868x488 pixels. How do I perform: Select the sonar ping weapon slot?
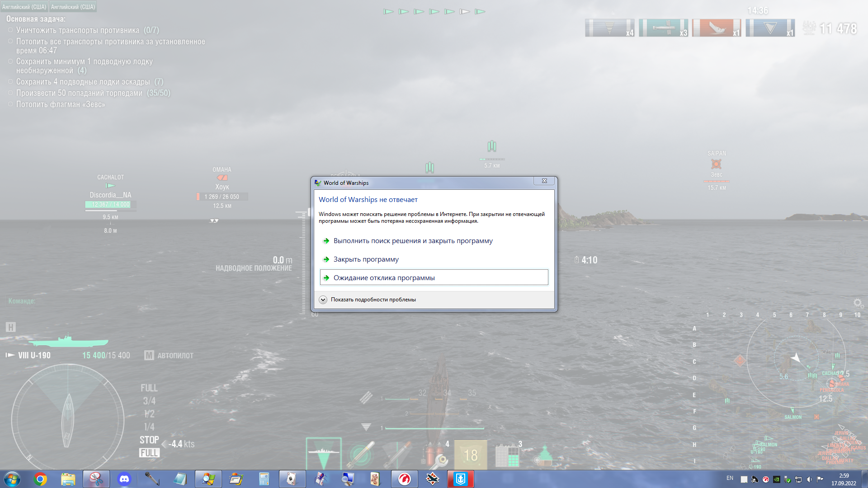pos(324,454)
